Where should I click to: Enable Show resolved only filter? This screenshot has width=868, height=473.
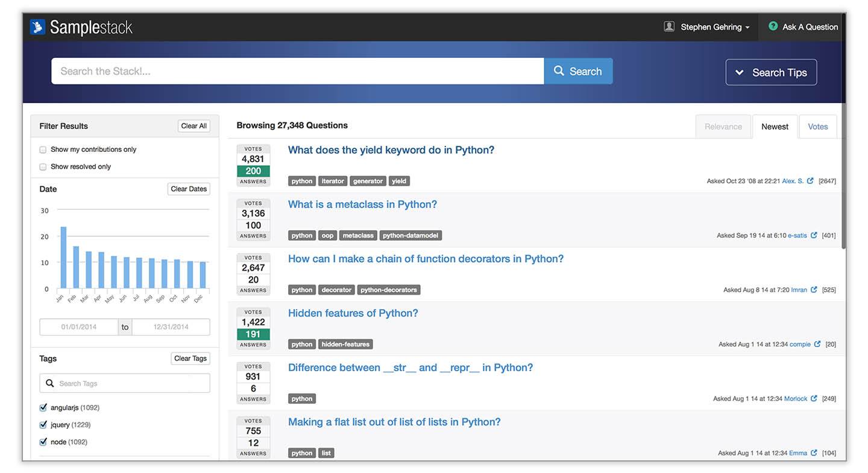tap(43, 167)
